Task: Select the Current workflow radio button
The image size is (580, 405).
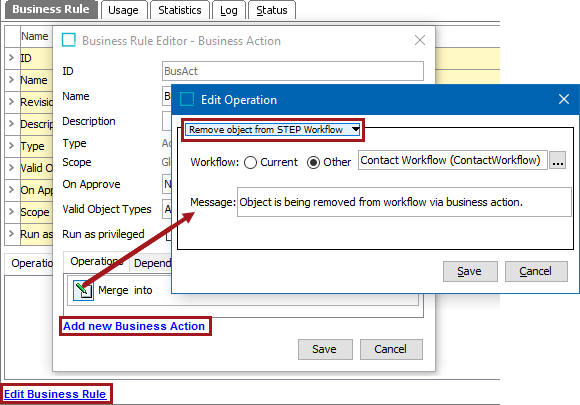Action: (x=250, y=162)
